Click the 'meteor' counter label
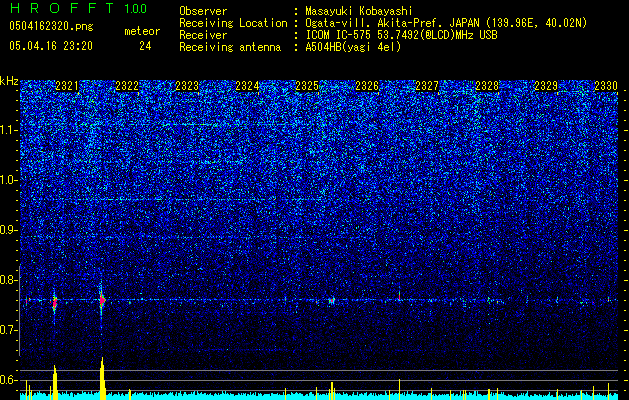 point(142,31)
